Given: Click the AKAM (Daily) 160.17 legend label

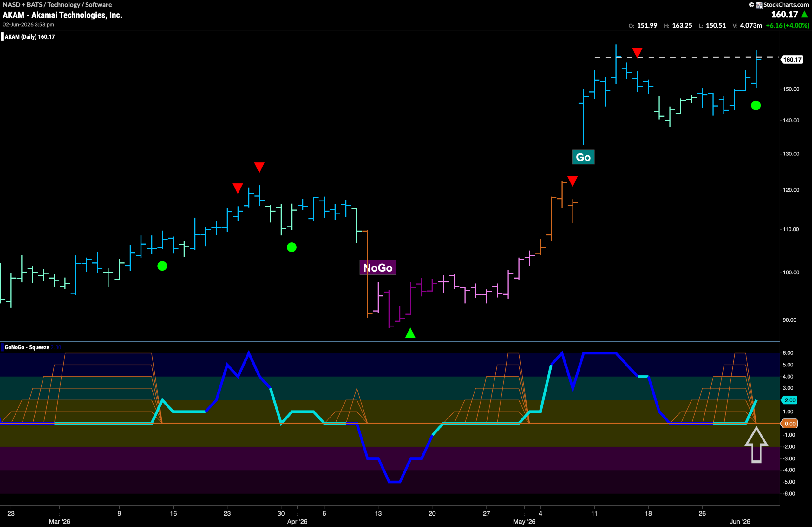Looking at the screenshot, I should click(29, 37).
